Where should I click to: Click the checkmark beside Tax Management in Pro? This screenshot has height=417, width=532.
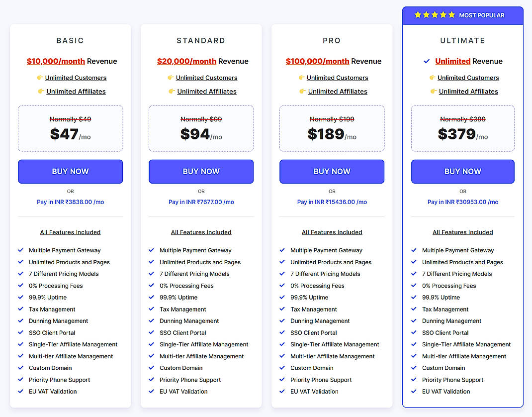coord(282,309)
